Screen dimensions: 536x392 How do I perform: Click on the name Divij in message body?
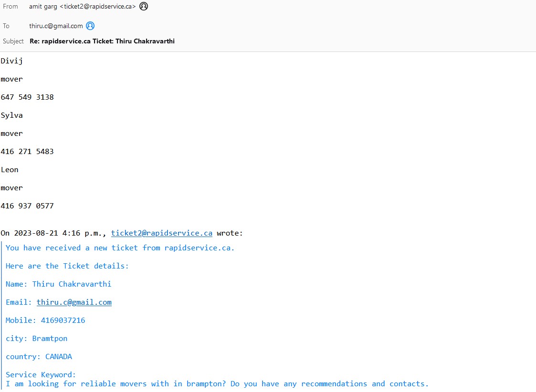click(12, 61)
